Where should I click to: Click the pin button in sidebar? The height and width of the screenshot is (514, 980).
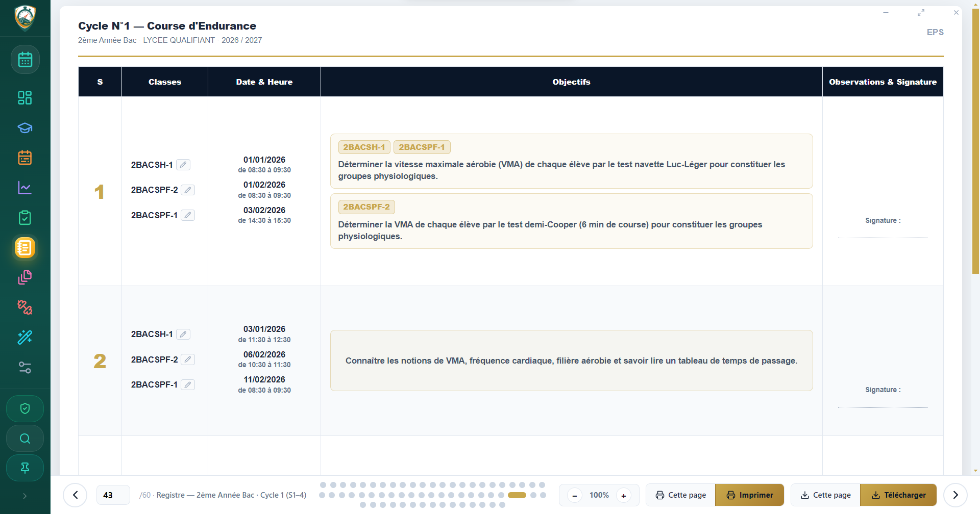point(25,468)
